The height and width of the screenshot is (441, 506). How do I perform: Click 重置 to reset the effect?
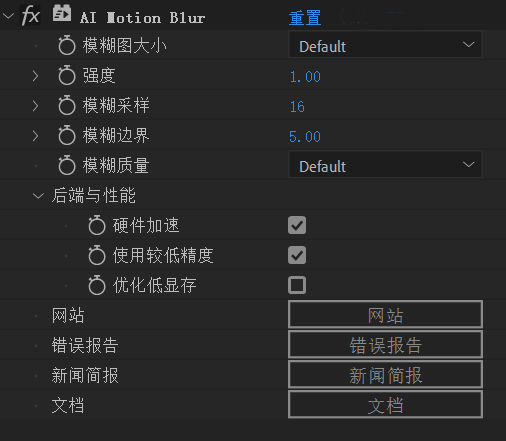(305, 17)
